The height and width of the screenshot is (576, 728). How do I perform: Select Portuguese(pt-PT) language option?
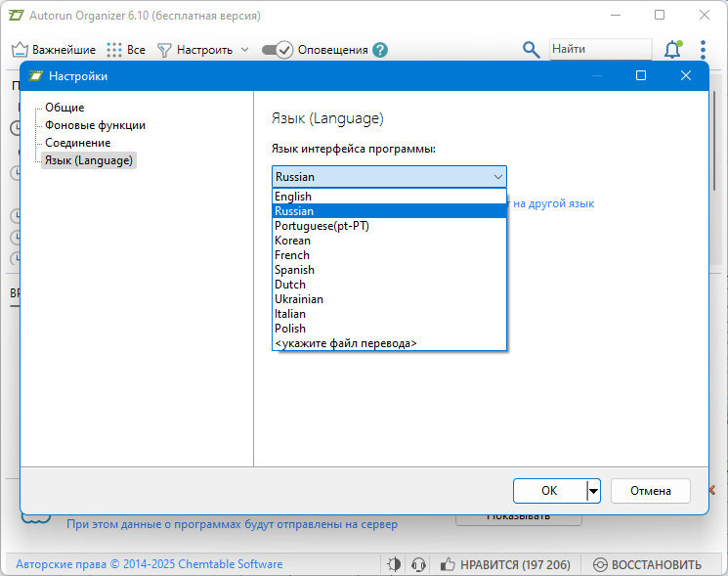coord(389,226)
